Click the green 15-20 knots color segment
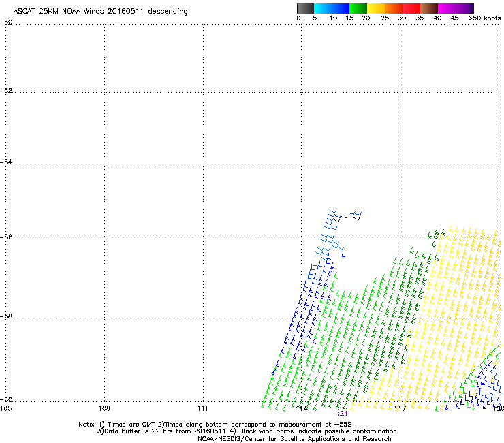The height and width of the screenshot is (443, 504). pos(358,8)
